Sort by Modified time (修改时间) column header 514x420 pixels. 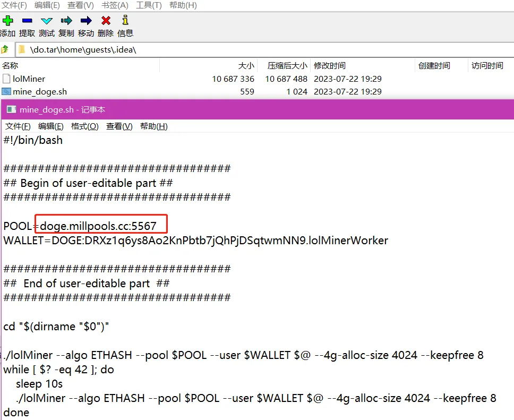click(329, 66)
